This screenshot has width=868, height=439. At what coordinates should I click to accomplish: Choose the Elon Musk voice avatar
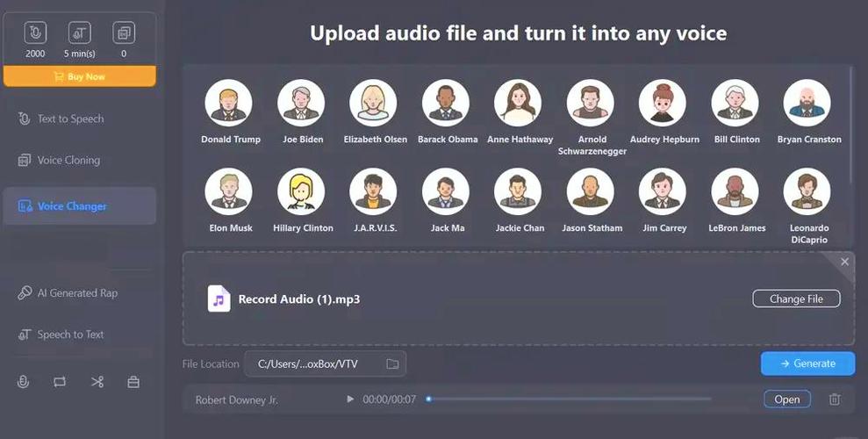click(228, 191)
